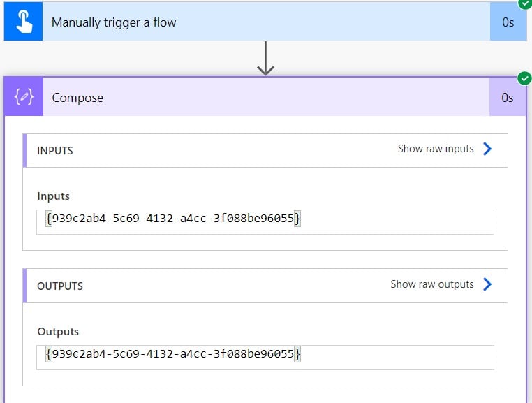532x403 pixels.
Task: Click the chevron beside Show raw outputs
Action: (x=487, y=284)
